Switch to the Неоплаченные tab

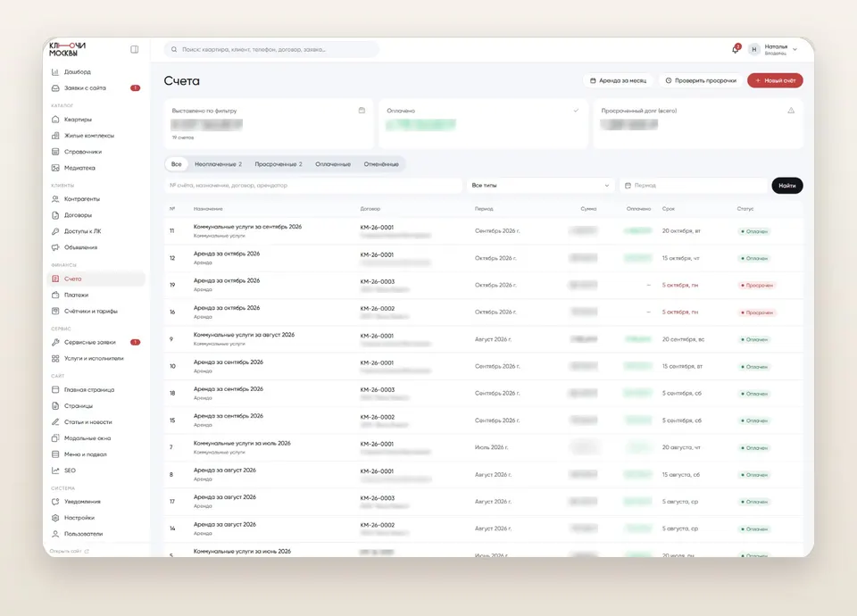click(x=218, y=164)
